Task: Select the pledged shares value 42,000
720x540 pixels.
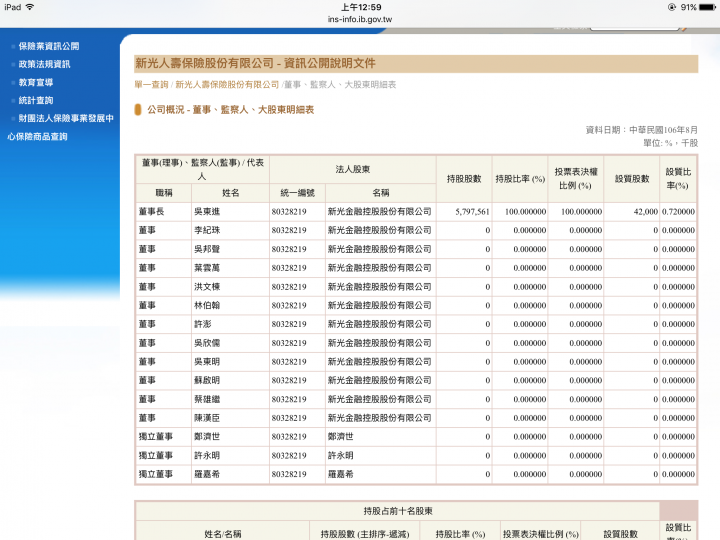Action: pyautogui.click(x=646, y=212)
